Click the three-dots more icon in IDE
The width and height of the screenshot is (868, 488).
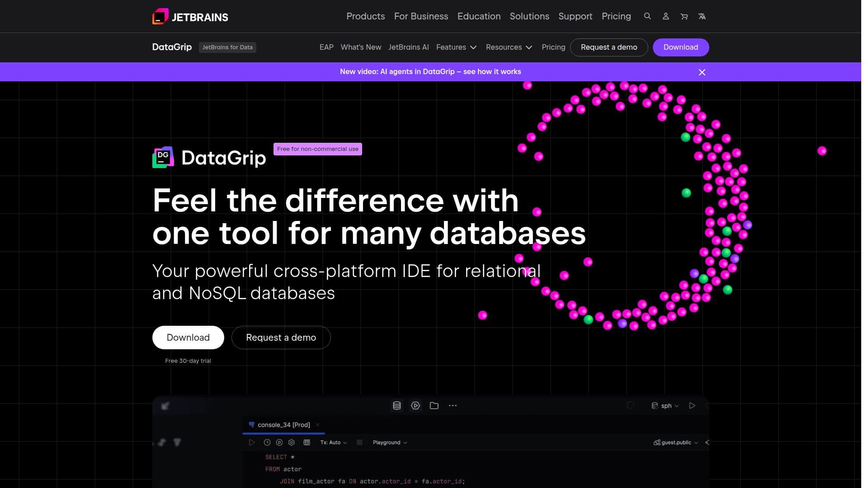click(x=453, y=406)
